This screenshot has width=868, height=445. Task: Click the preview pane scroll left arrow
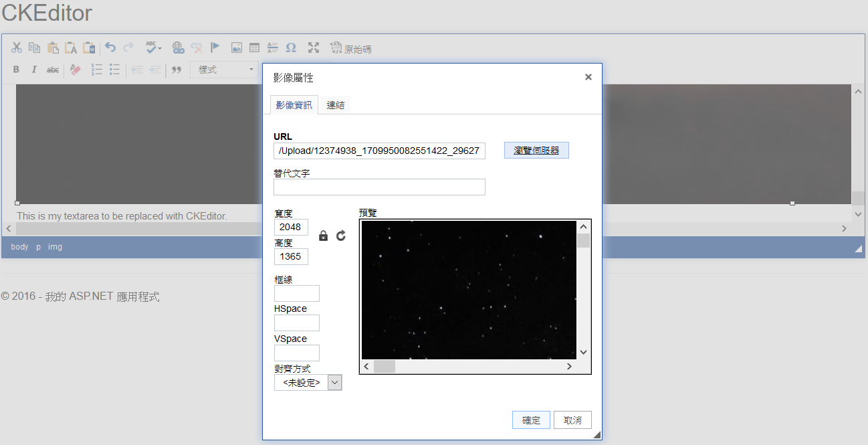(366, 366)
